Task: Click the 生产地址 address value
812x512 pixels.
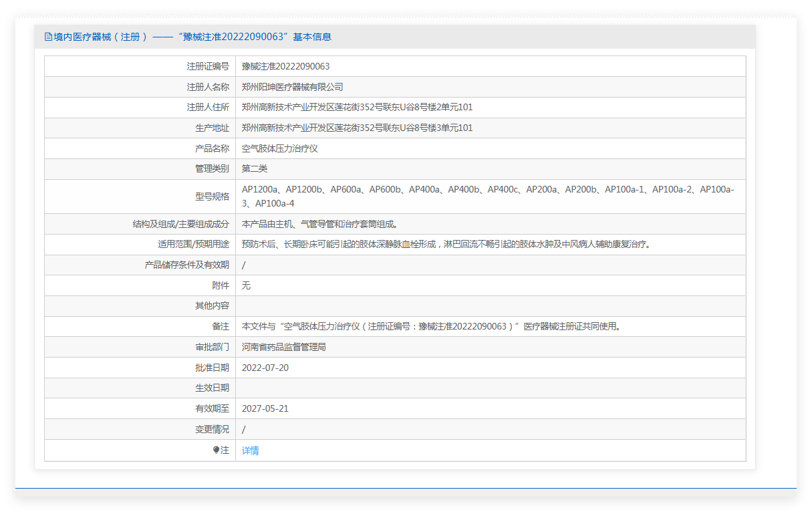Action: coord(357,128)
